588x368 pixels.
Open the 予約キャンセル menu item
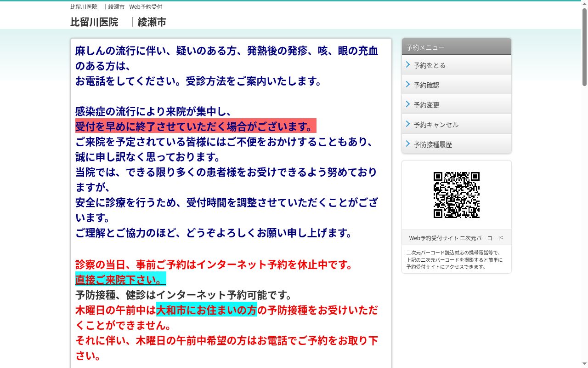point(456,124)
